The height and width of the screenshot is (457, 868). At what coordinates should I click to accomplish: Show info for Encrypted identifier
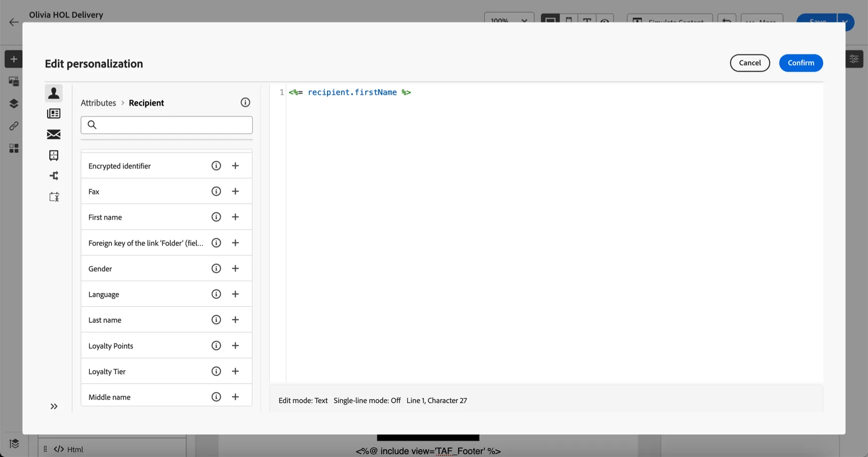(216, 166)
